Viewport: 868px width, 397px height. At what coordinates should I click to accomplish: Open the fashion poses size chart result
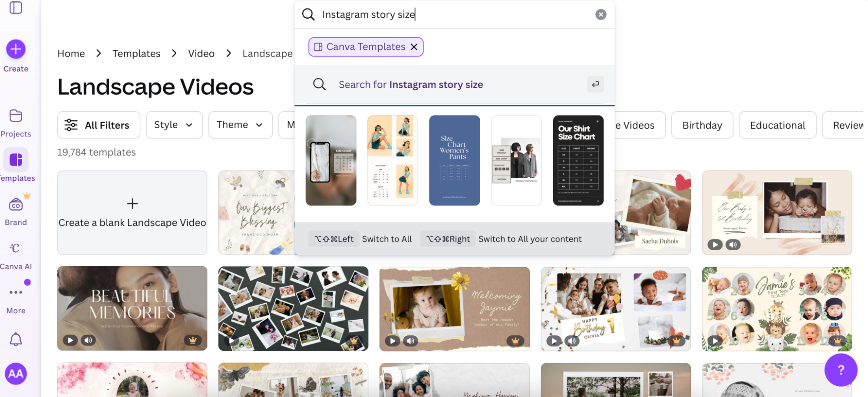[x=393, y=160]
